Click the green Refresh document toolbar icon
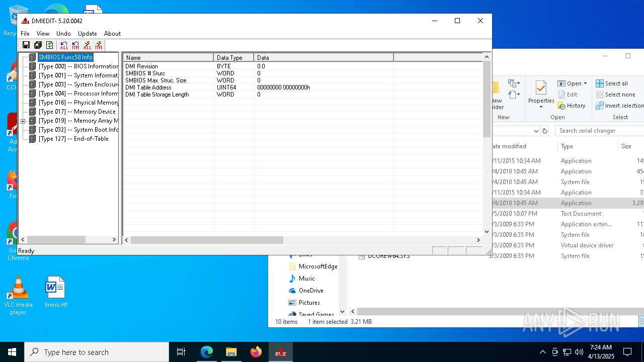The width and height of the screenshot is (644, 362). [49, 45]
